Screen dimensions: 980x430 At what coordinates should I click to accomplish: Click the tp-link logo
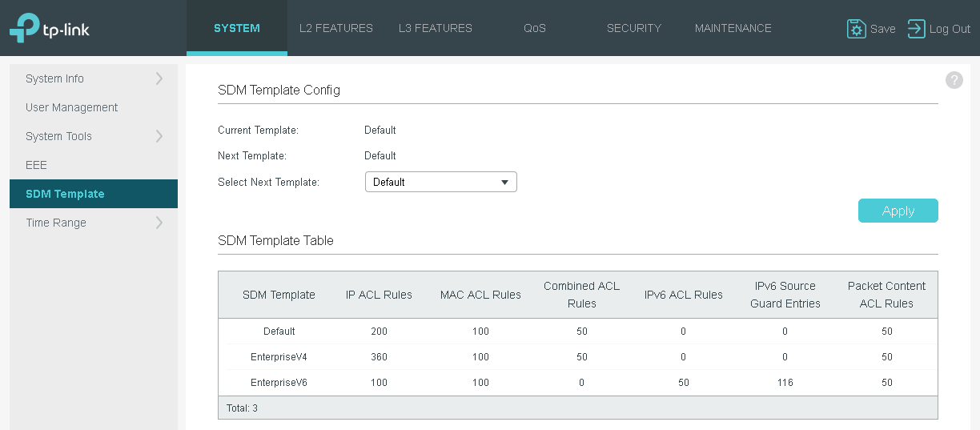50,28
